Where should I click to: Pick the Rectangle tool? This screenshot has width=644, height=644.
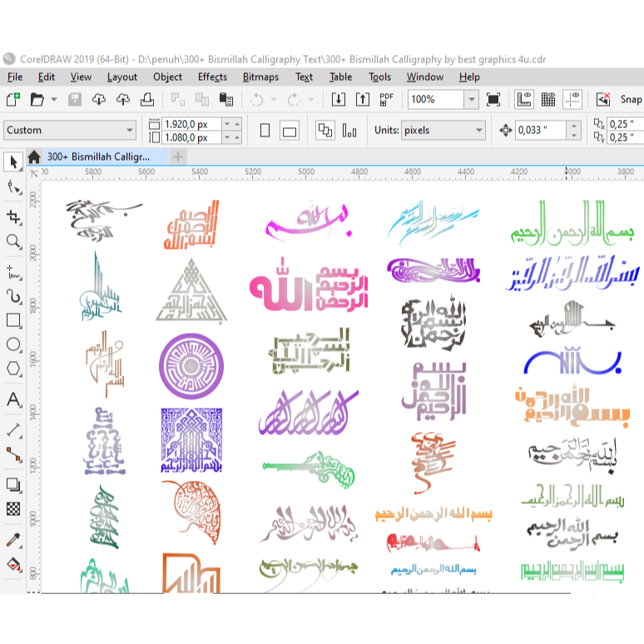click(13, 320)
